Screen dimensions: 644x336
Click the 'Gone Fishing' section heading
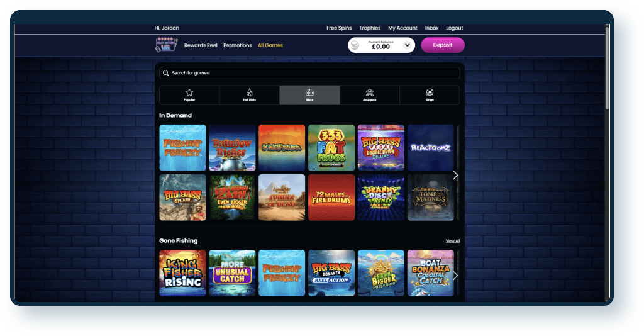(x=178, y=241)
